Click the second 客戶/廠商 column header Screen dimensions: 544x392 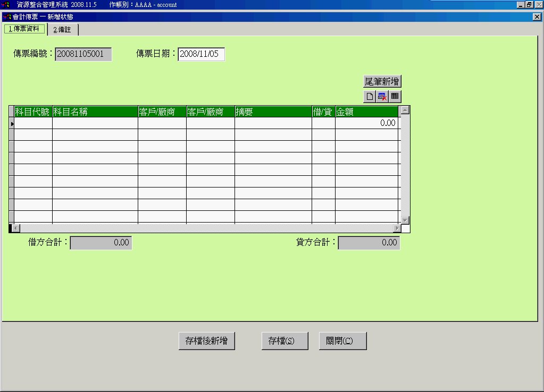click(x=211, y=112)
